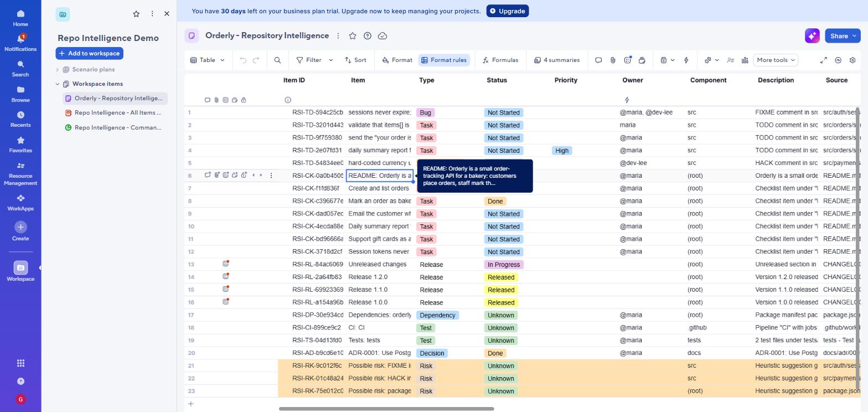Star the Repo Intelligence Demo workspace

[x=136, y=14]
